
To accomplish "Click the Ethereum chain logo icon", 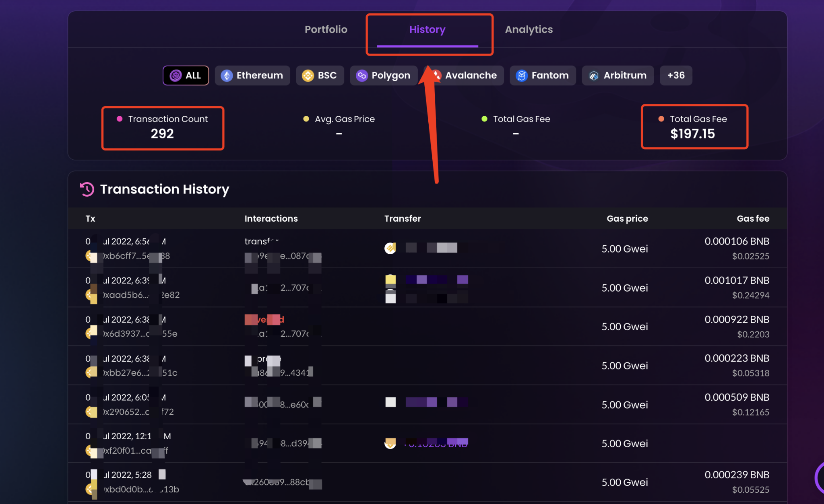I will [x=227, y=76].
